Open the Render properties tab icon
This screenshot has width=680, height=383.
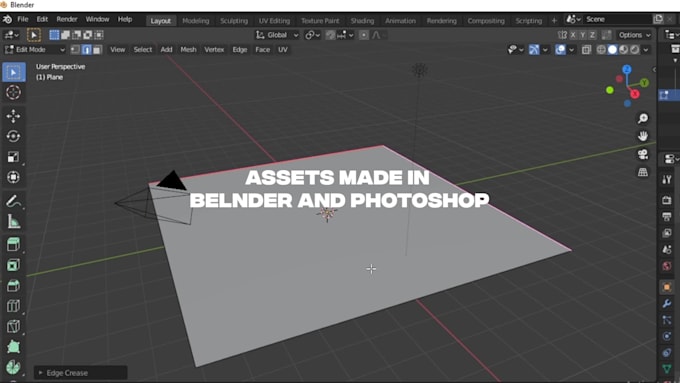(x=667, y=200)
